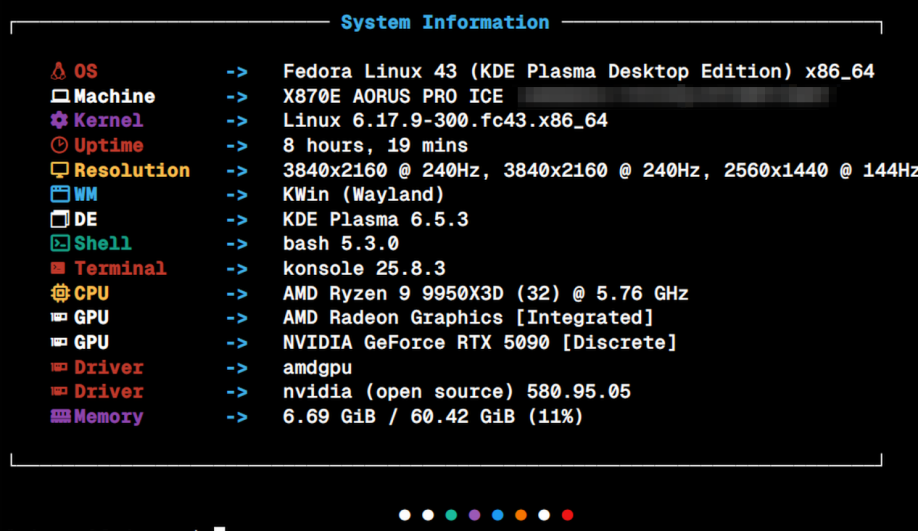This screenshot has height=531, width=918.
Task: Click Linux 6.17.9-300.fc43.x86_64 kernel version
Action: tap(446, 121)
